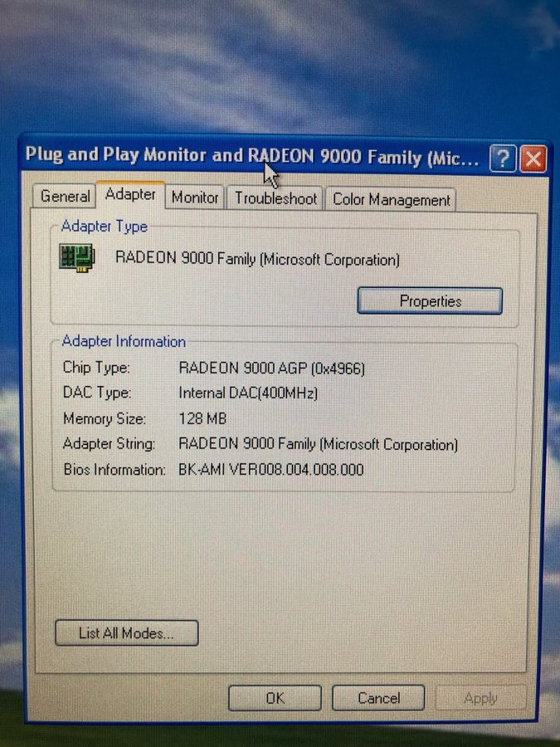
Task: Click the Adapter String value text
Action: pos(318,445)
